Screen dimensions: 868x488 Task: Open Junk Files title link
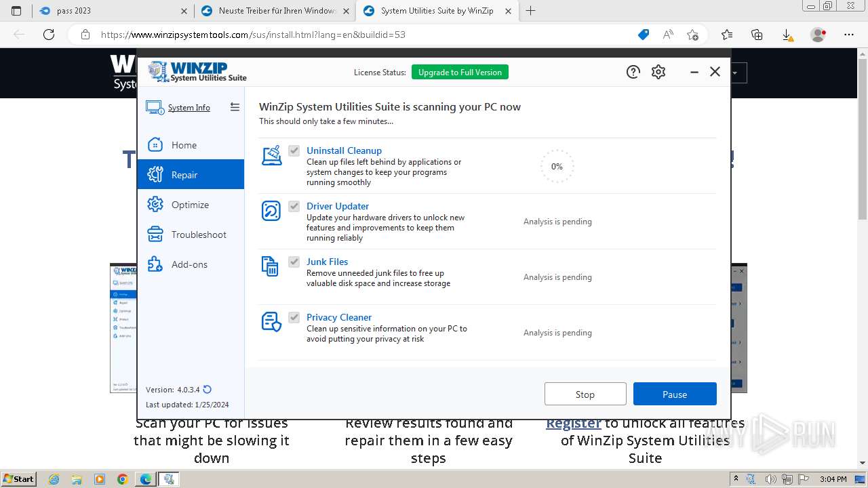click(x=327, y=262)
